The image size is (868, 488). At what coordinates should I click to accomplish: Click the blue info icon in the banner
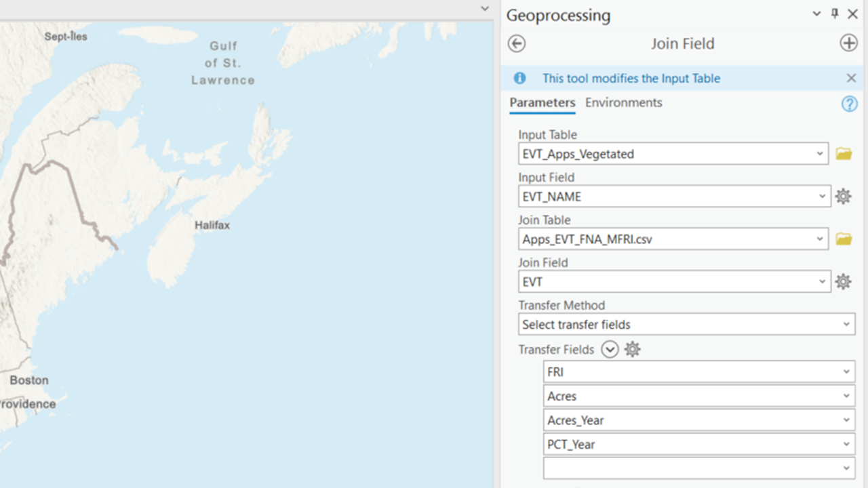click(519, 78)
